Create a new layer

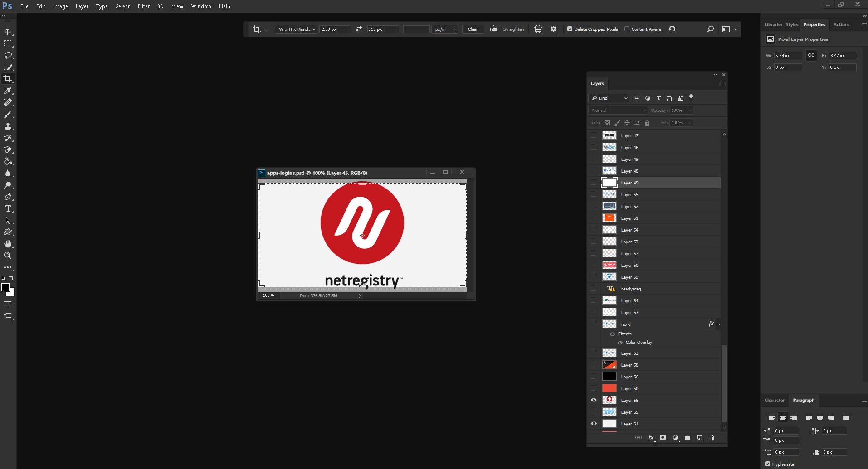(x=700, y=438)
